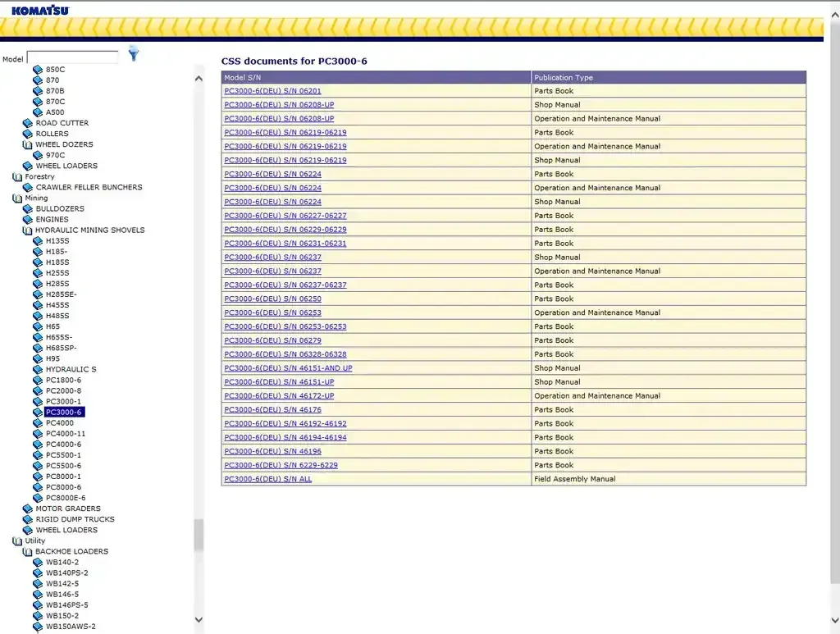Click the book icon beside ENGINES
The height and width of the screenshot is (634, 840).
pos(28,220)
